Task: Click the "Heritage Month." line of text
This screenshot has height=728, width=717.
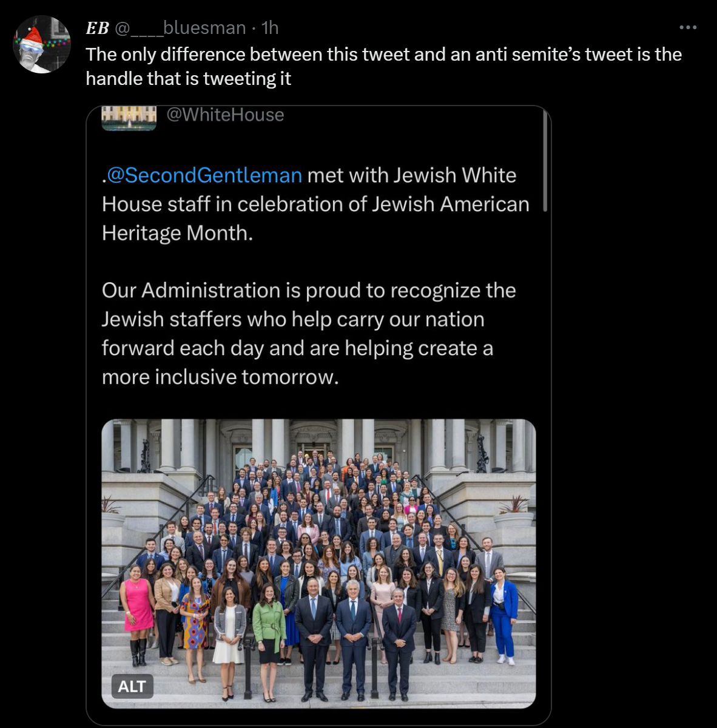Action: (177, 233)
